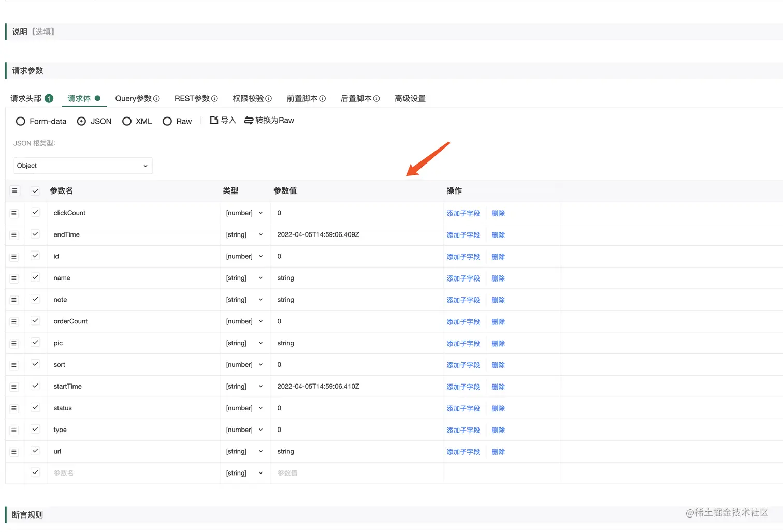Open the type dropdown for startTime
Screen dimensions: 783x532
[244, 387]
